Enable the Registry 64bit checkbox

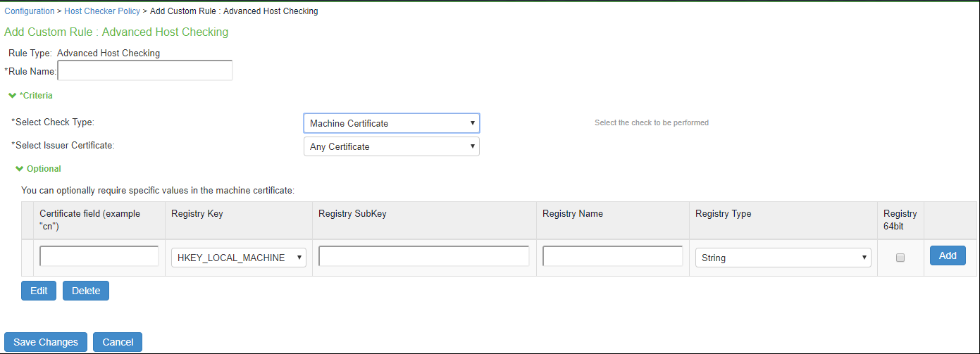(900, 258)
